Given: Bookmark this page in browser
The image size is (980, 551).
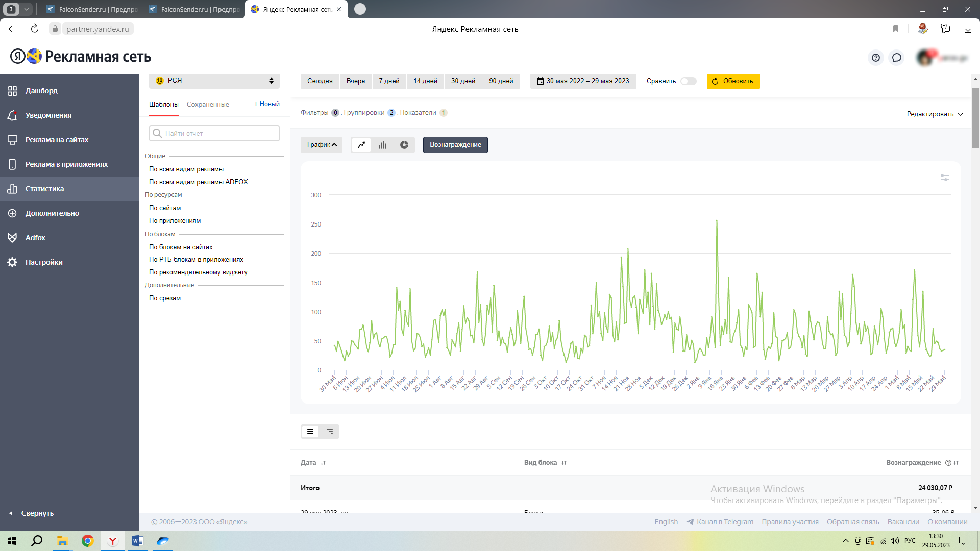Looking at the screenshot, I should tap(896, 29).
